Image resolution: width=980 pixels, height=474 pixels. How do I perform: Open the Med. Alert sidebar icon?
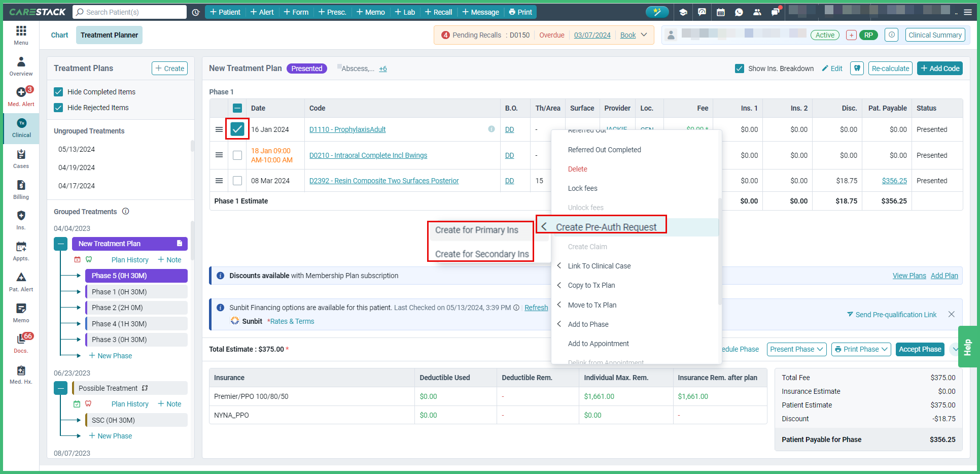click(x=21, y=96)
